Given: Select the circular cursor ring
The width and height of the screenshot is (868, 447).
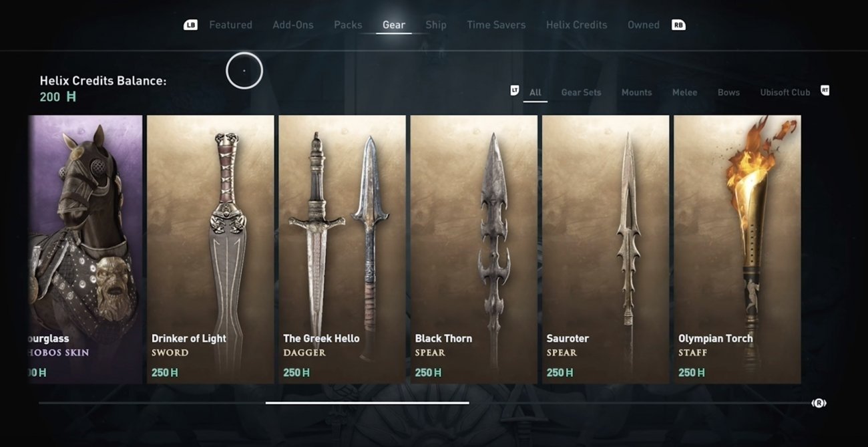Looking at the screenshot, I should 244,70.
